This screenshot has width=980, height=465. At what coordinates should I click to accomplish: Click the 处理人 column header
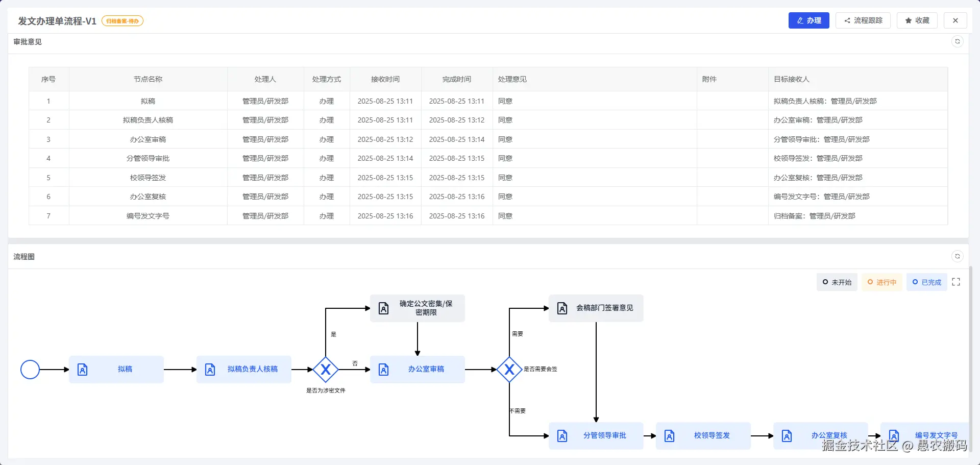[x=265, y=79]
